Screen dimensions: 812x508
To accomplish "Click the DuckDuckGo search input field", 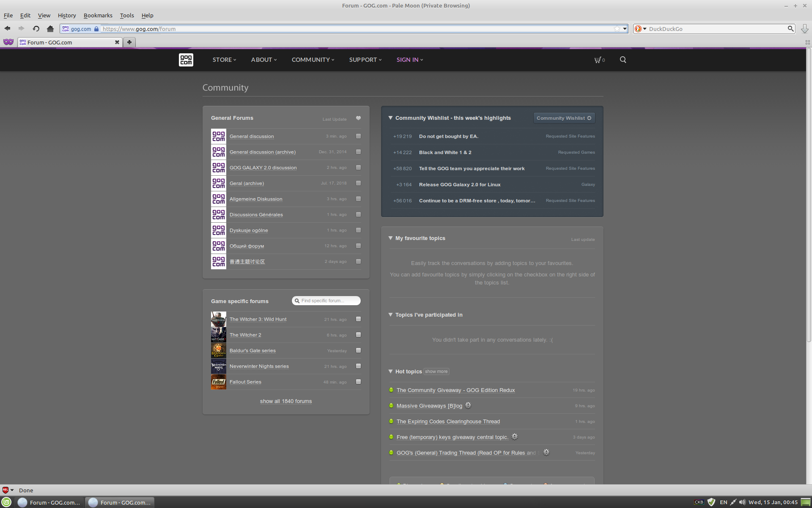I will pos(717,29).
